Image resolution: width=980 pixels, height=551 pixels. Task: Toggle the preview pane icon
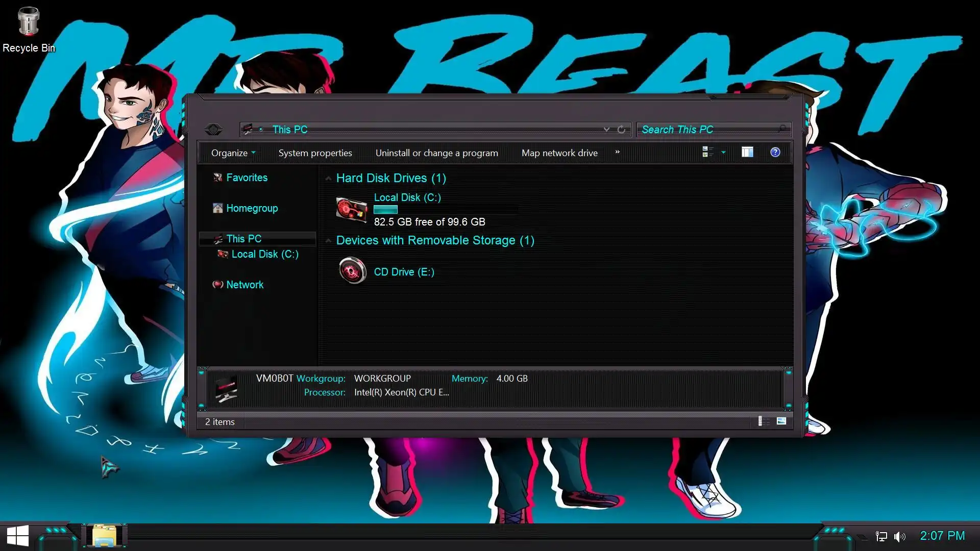747,152
